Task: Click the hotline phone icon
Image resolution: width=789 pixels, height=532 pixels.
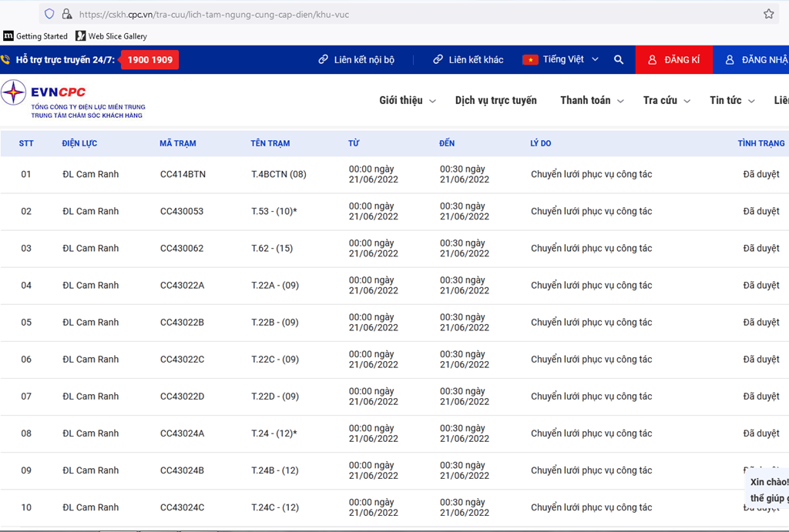Action: pos(5,59)
